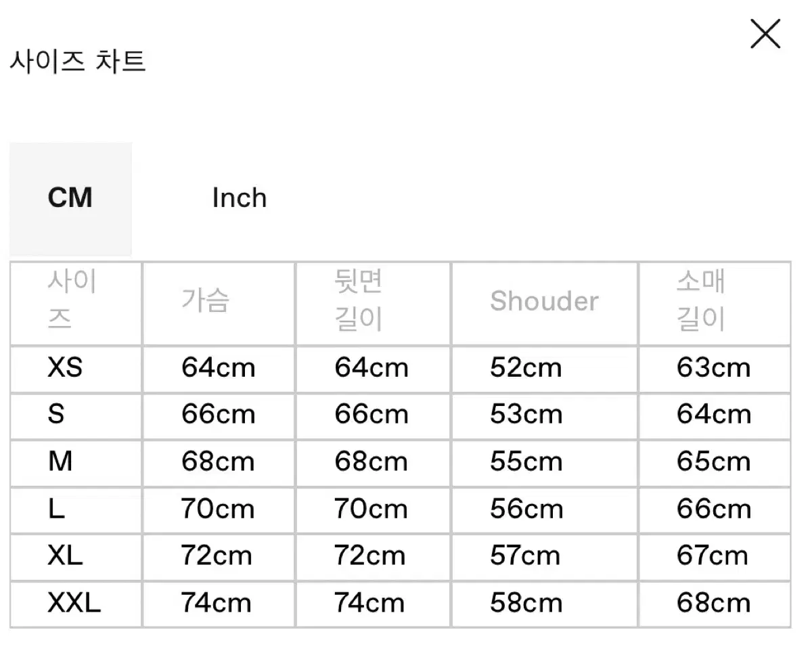Click the 사이즈 차트 heading
This screenshot has width=812, height=657.
[78, 62]
